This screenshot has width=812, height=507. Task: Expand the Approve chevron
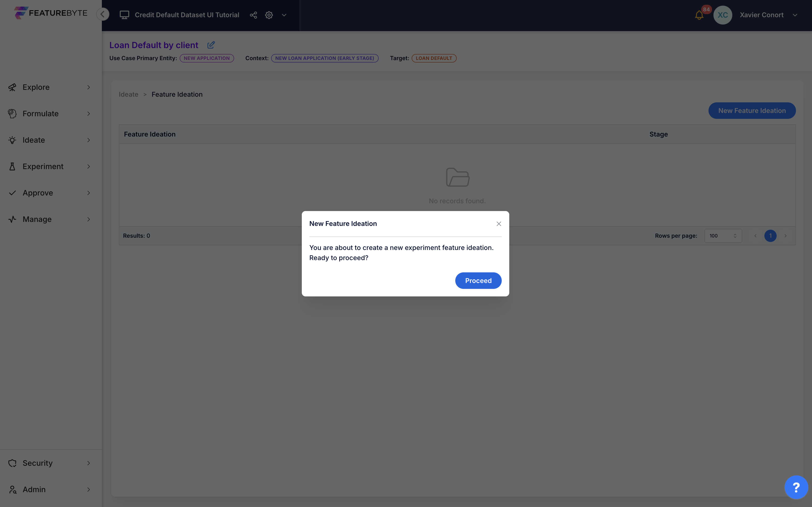(x=88, y=193)
